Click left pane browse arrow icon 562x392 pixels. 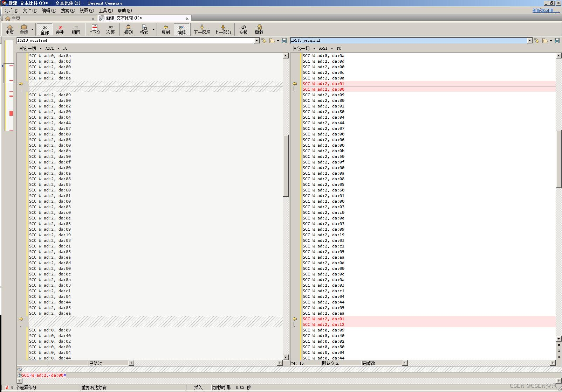[x=264, y=41]
